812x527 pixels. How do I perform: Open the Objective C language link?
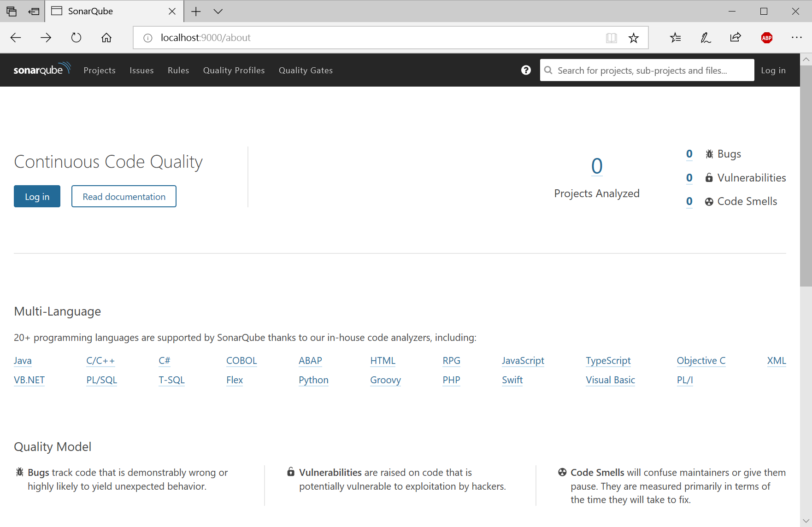pos(701,361)
